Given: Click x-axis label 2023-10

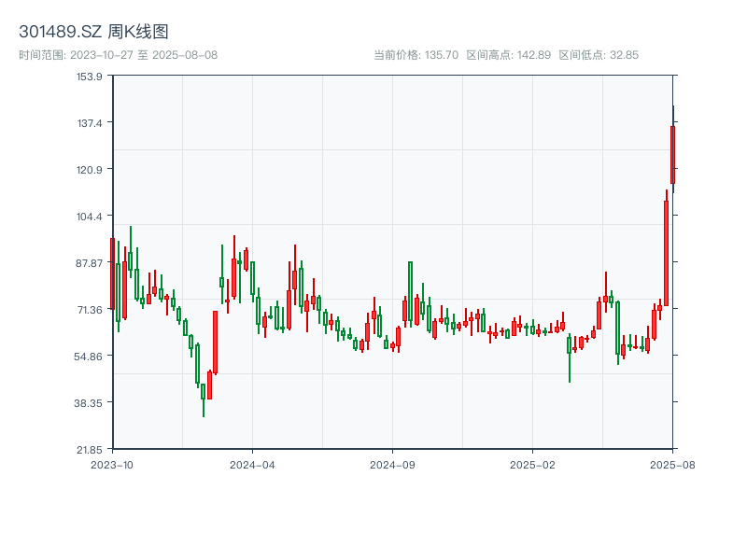Looking at the screenshot, I should pos(112,465).
